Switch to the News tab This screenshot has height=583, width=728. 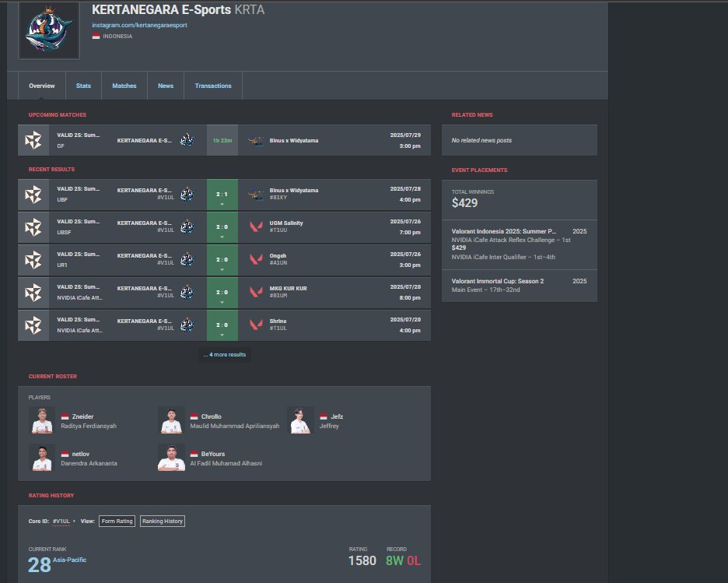166,86
